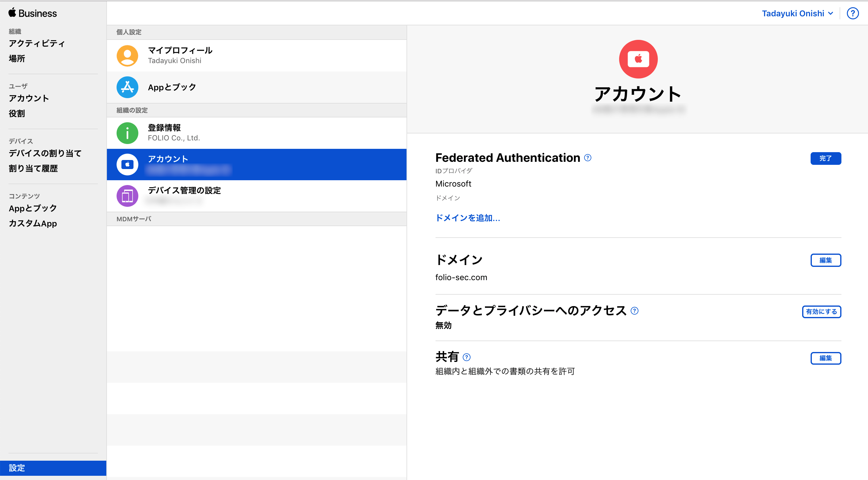Select 設定 at the sidebar bottom

pyautogui.click(x=53, y=468)
